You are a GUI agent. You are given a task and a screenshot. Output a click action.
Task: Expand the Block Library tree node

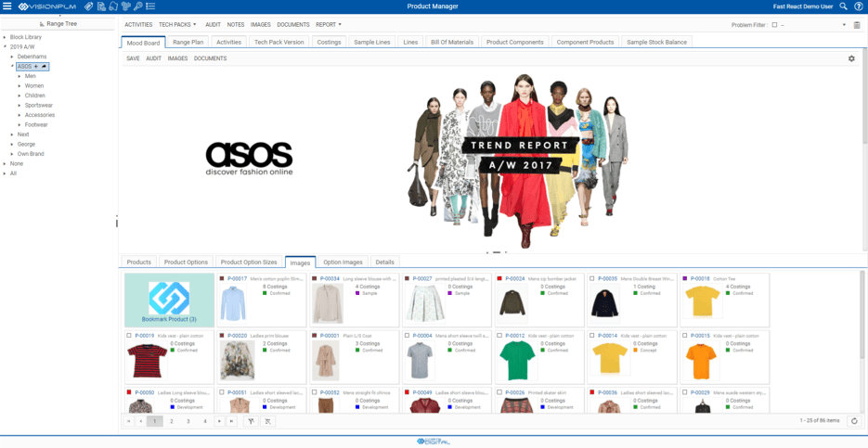[x=5, y=37]
